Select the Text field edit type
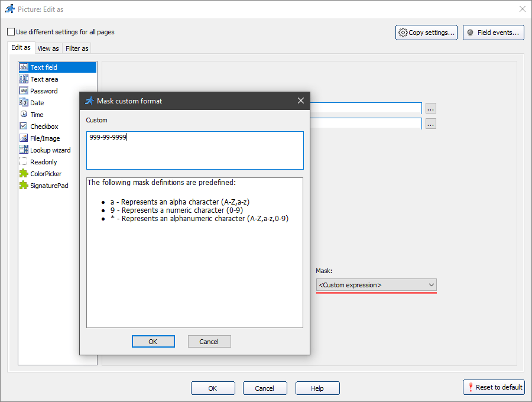Viewport: 532px width, 402px height. click(44, 67)
